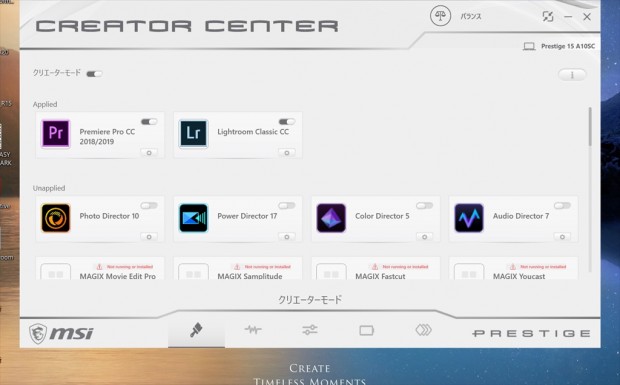Close the Creator Center window

587,17
